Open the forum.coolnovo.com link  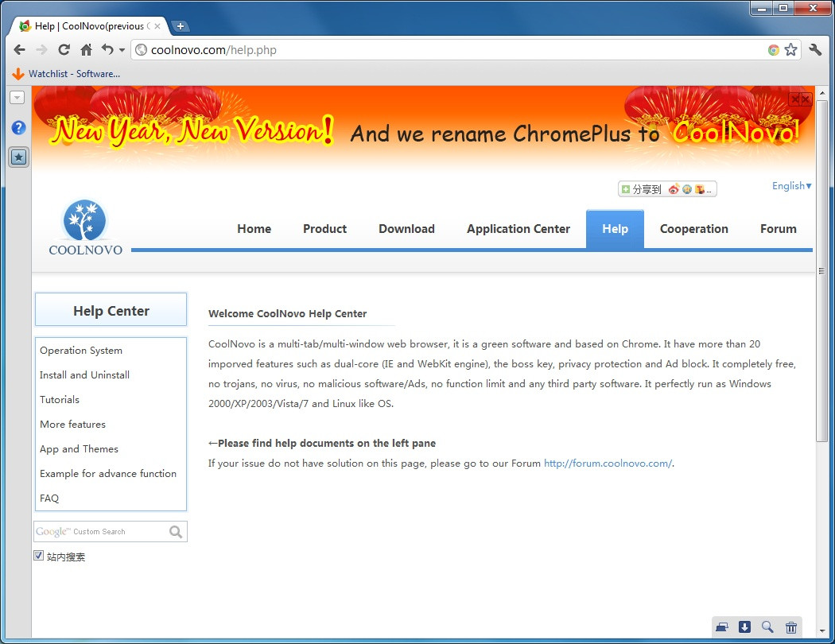pyautogui.click(x=608, y=464)
